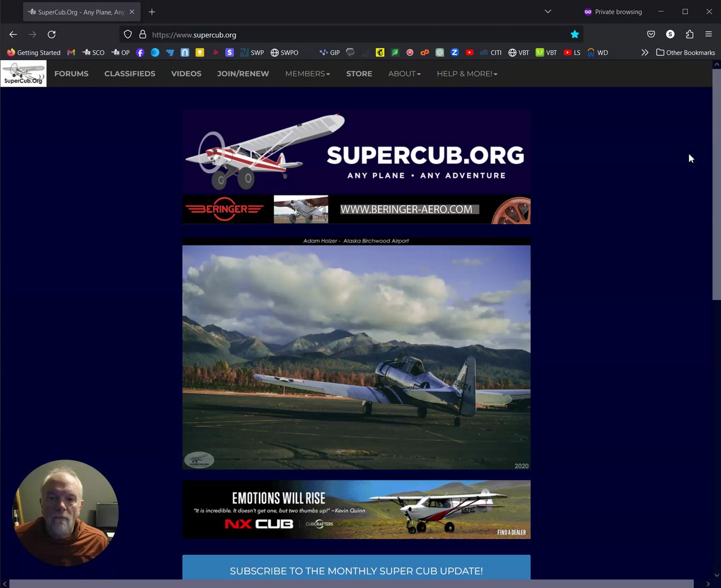This screenshot has width=721, height=588.
Task: Click the vertical page scrollbar thumb
Action: click(716, 185)
